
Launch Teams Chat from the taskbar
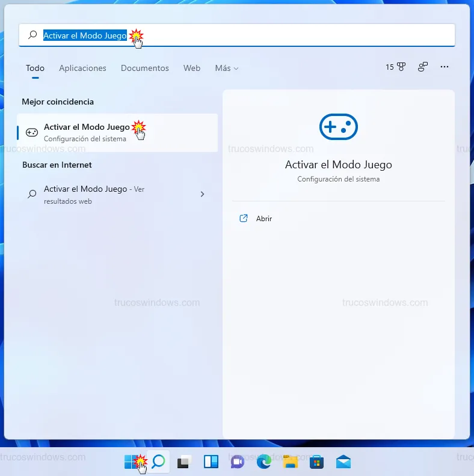237,462
